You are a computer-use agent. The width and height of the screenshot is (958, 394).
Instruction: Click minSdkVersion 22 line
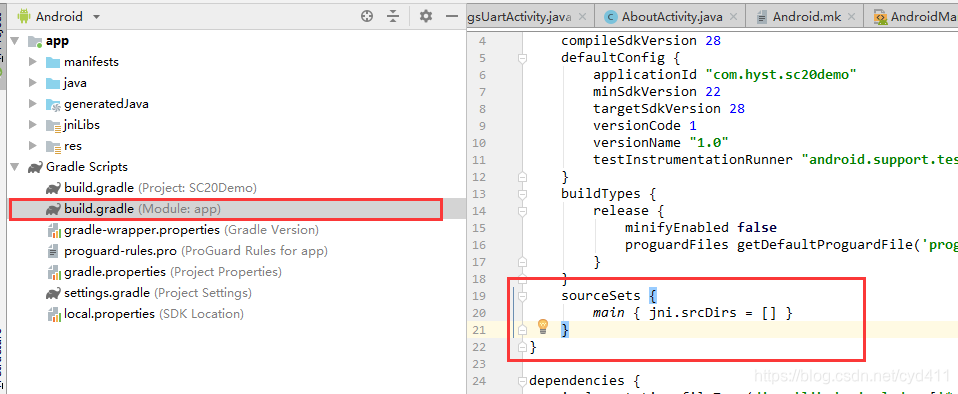pyautogui.click(x=657, y=92)
